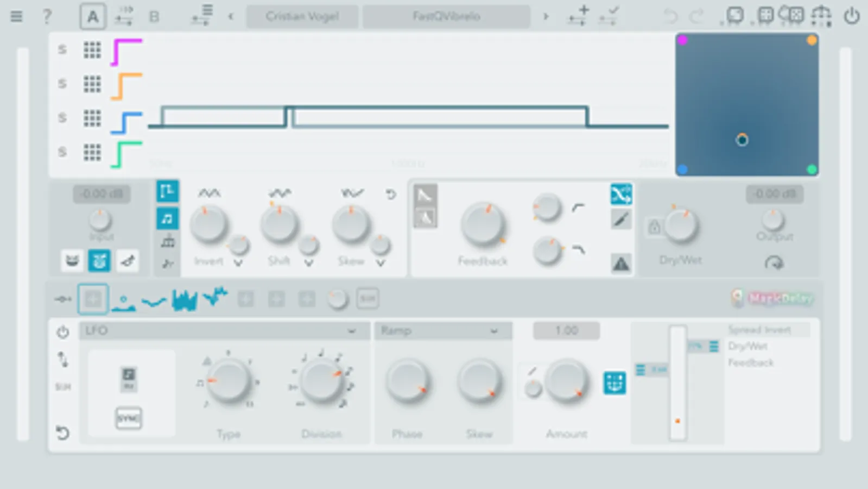Click the modulation amount 1.00 value field
The image size is (868, 489).
click(x=566, y=330)
